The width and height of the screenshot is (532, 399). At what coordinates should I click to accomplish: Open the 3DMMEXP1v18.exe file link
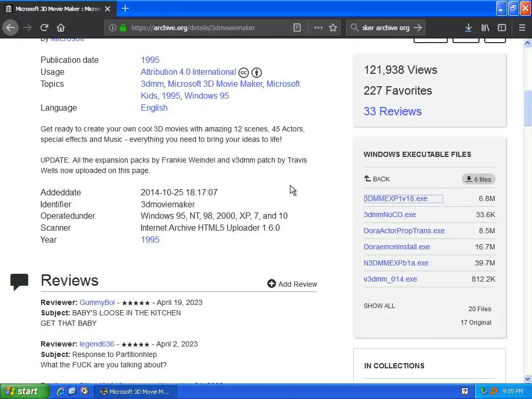(x=395, y=198)
